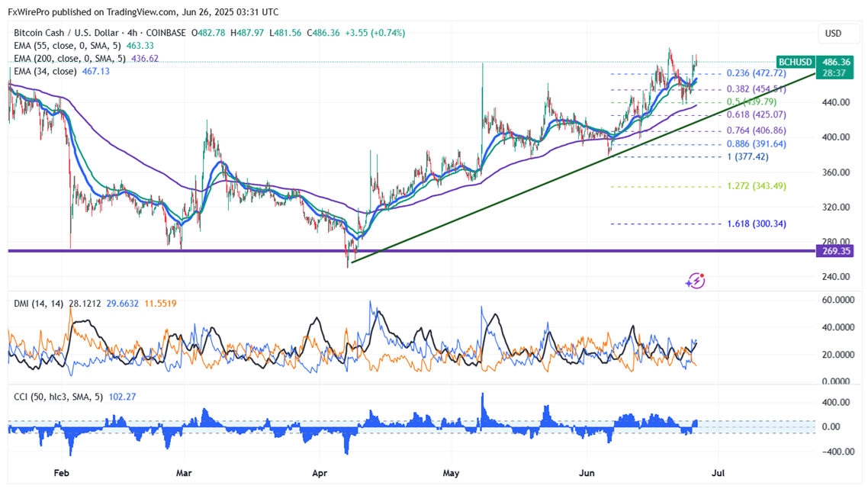The height and width of the screenshot is (489, 868).
Task: Click the 320.00 price axis tick
Action: [836, 207]
